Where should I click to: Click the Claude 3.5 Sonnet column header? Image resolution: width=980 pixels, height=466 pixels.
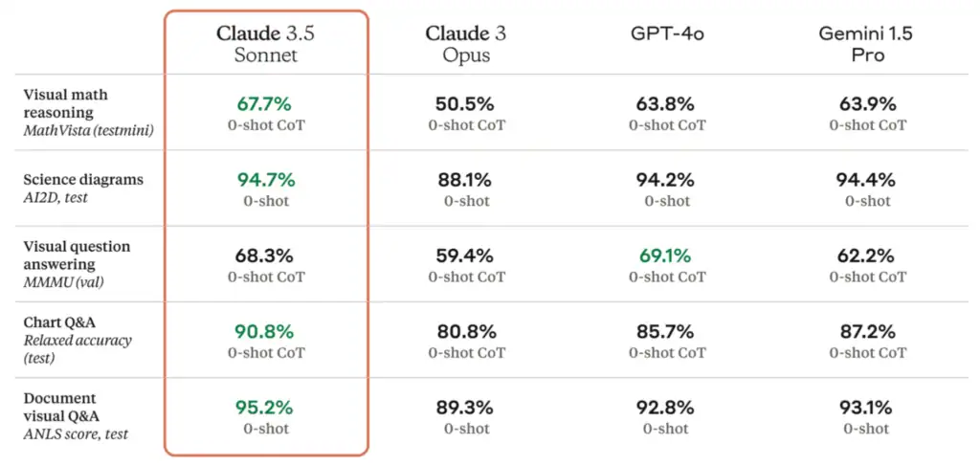pyautogui.click(x=264, y=44)
